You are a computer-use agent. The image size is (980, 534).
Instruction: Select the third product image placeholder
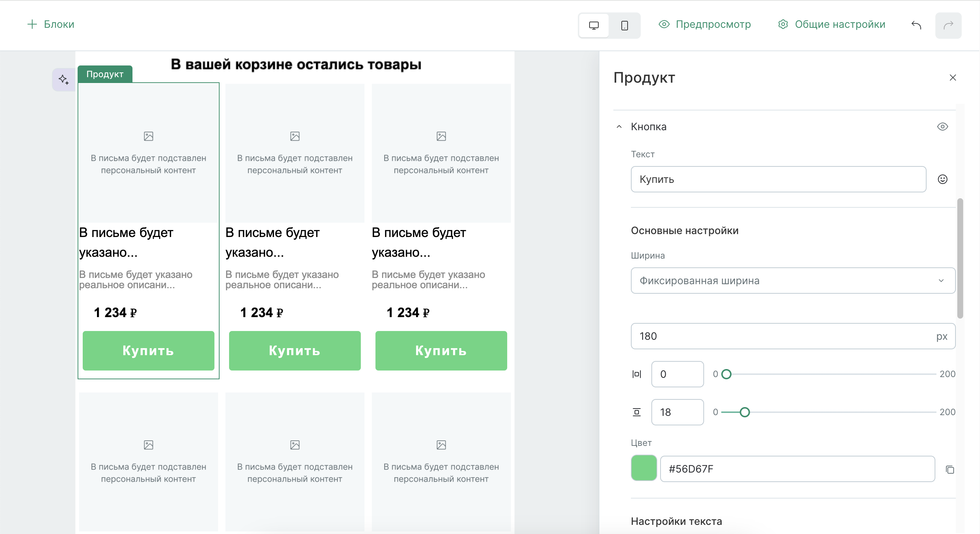click(x=441, y=153)
